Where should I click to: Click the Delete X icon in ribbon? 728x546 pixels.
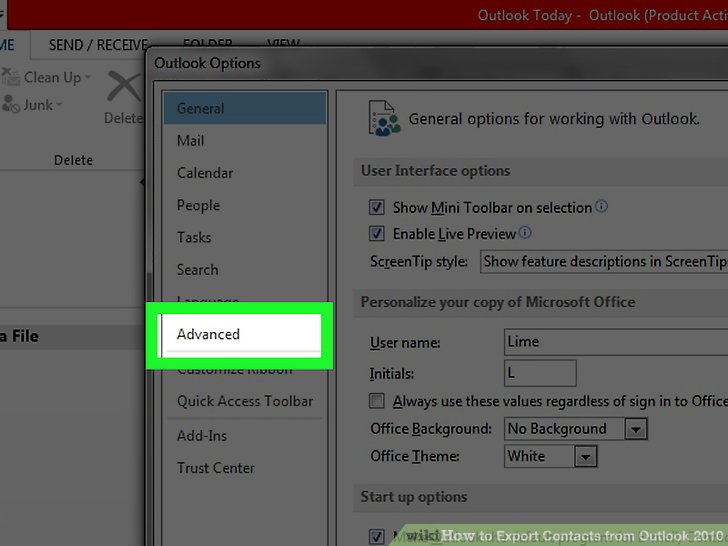point(124,86)
